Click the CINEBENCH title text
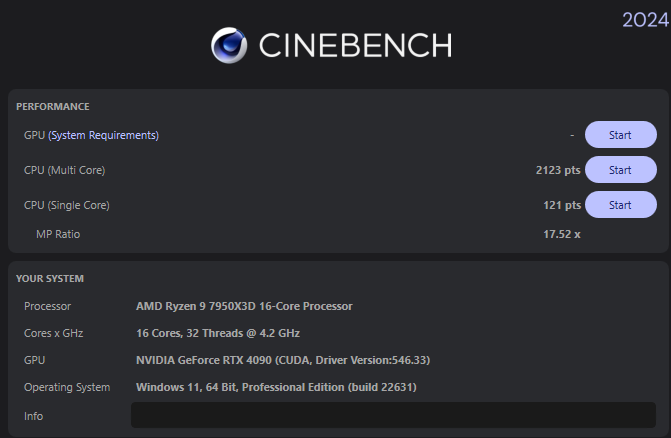Image resolution: width=671 pixels, height=438 pixels. pyautogui.click(x=355, y=46)
